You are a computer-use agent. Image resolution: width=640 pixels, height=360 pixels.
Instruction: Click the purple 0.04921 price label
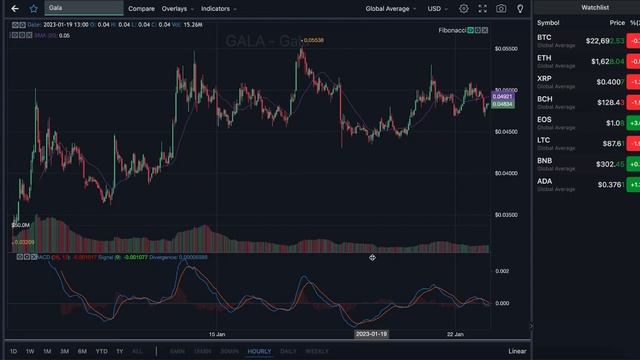tap(502, 97)
